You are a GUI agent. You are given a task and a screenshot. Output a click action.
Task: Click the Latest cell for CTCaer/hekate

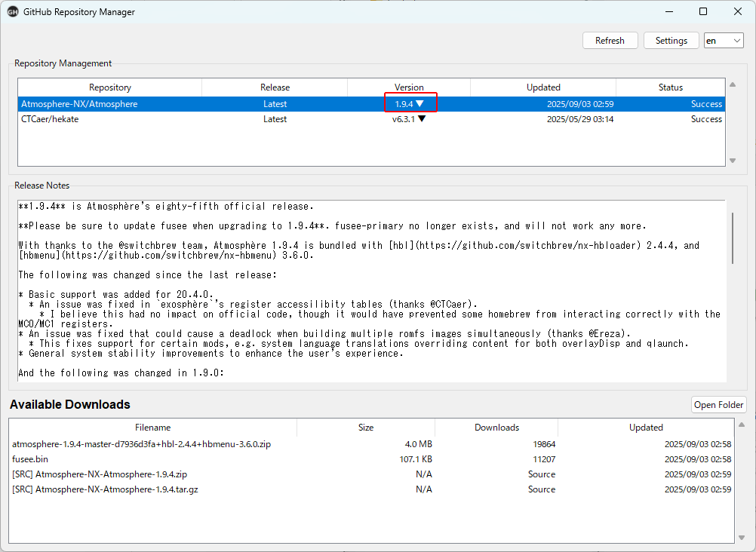(x=275, y=119)
